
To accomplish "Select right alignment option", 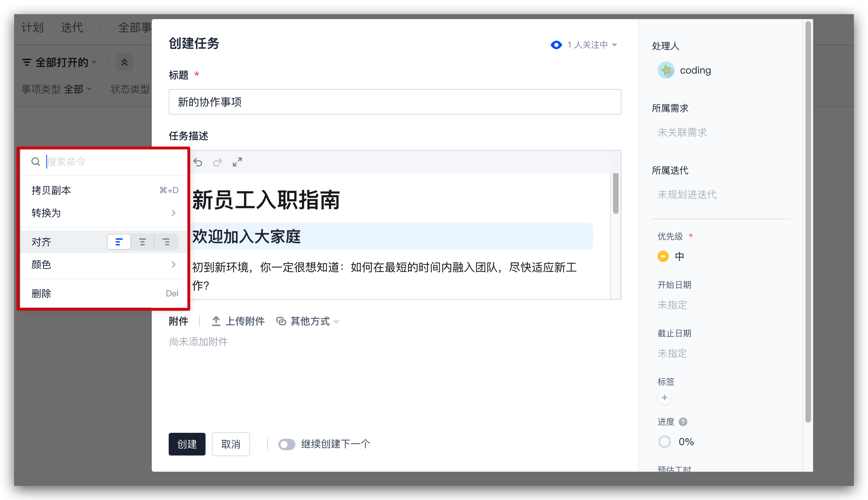I will [166, 242].
